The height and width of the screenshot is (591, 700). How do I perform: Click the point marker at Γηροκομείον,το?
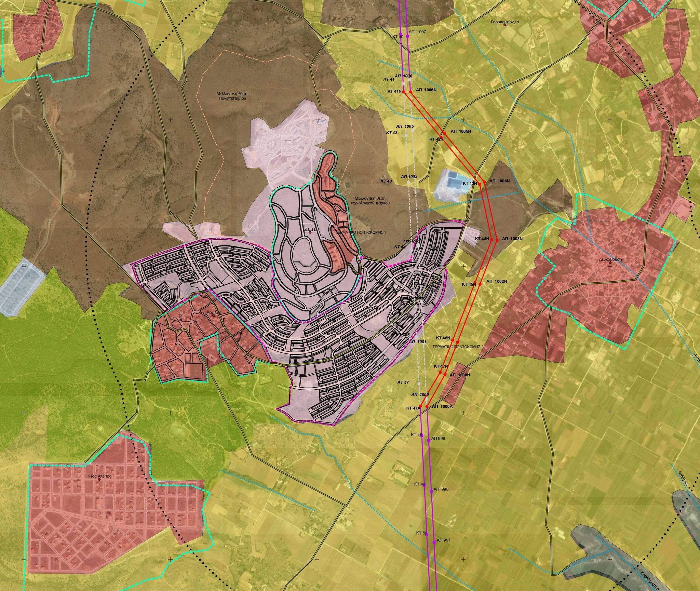[x=504, y=25]
